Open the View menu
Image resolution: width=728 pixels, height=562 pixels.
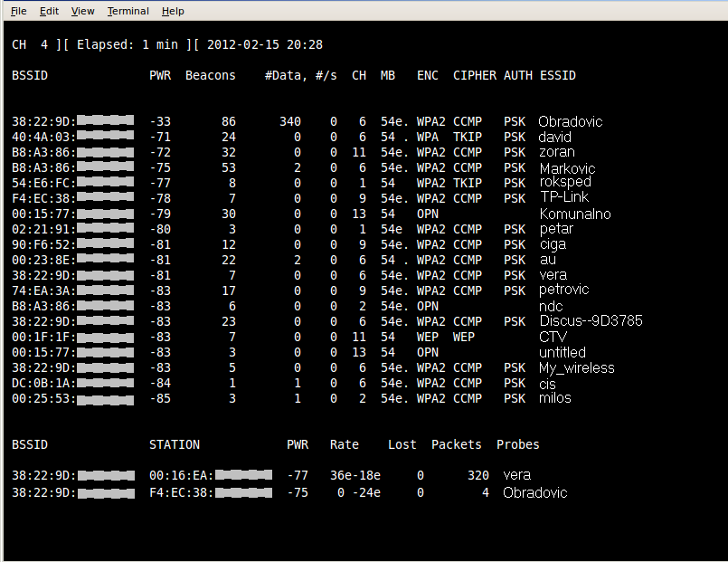pyautogui.click(x=82, y=11)
